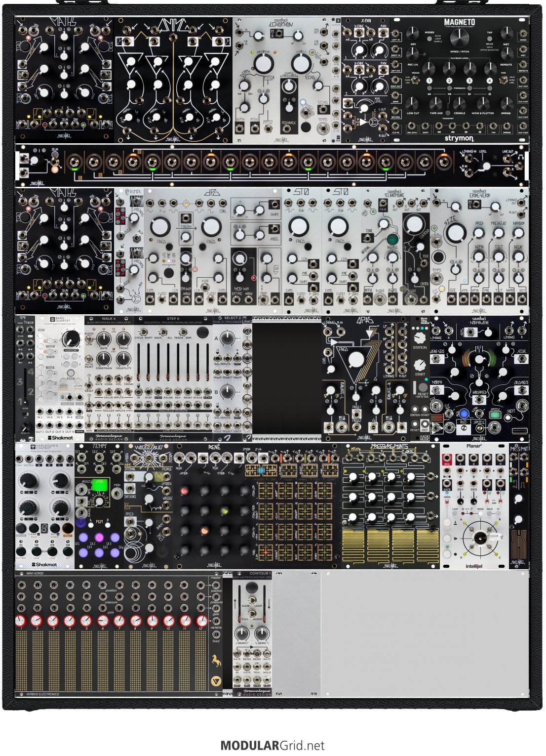Click the Magneto LEFT IN jack
The width and height of the screenshot is (546, 756).
click(396, 34)
